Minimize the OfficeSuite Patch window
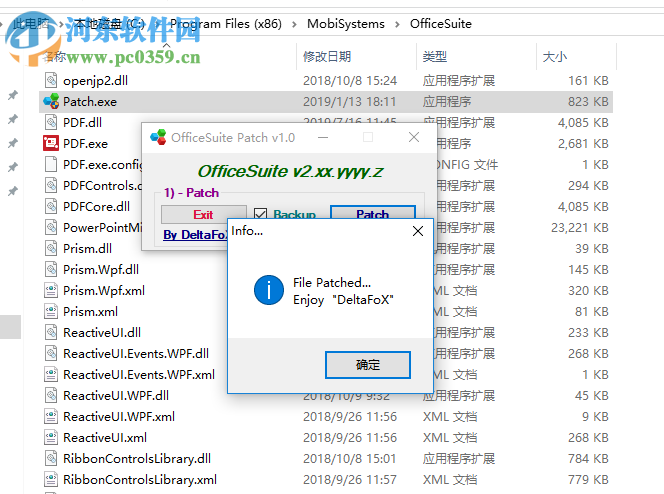664x494 pixels. click(x=323, y=137)
